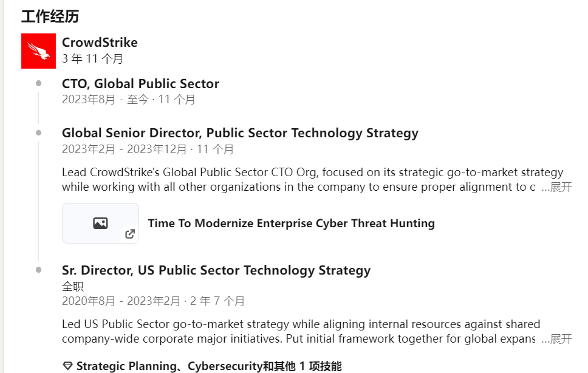The image size is (588, 373).
Task: Click timeline bullet beside CTO, Global Public Sector
Action: [39, 83]
